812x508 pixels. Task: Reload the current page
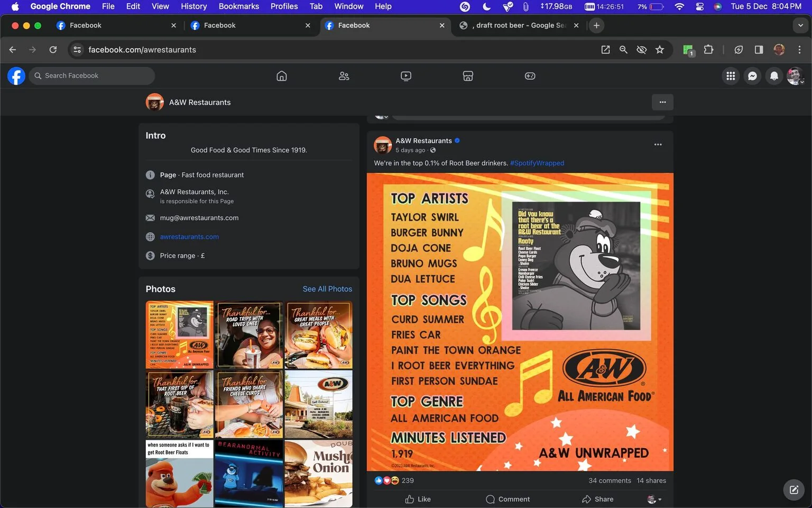[x=53, y=49]
